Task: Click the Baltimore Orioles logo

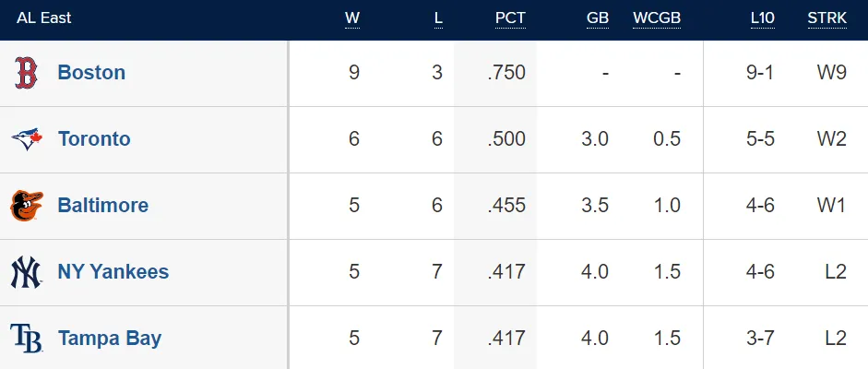Action: point(26,206)
